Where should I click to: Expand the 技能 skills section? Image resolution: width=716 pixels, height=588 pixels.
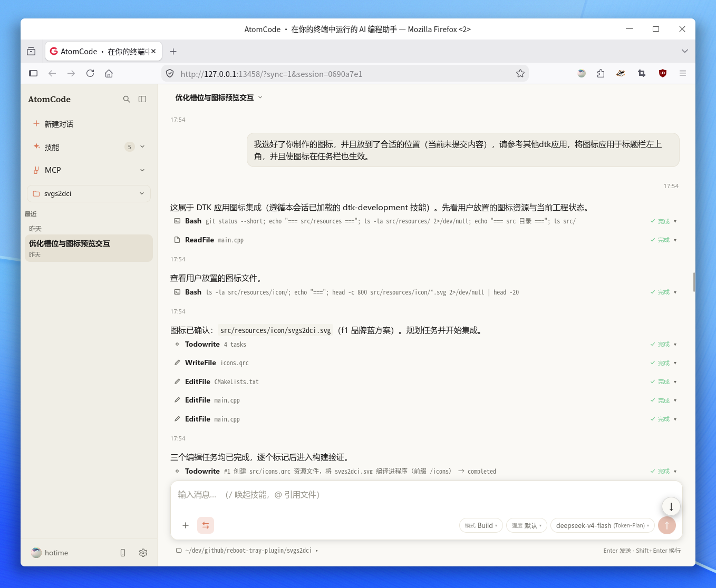click(x=142, y=147)
